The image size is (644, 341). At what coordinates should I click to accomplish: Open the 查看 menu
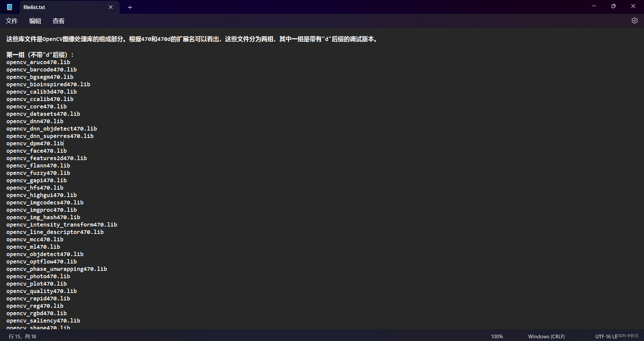pyautogui.click(x=59, y=21)
